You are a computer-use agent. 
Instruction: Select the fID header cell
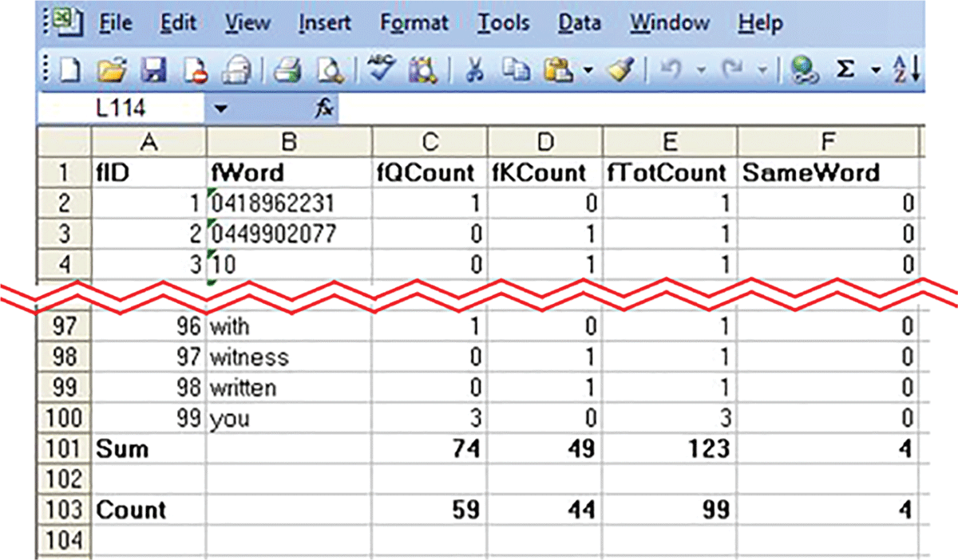point(149,172)
